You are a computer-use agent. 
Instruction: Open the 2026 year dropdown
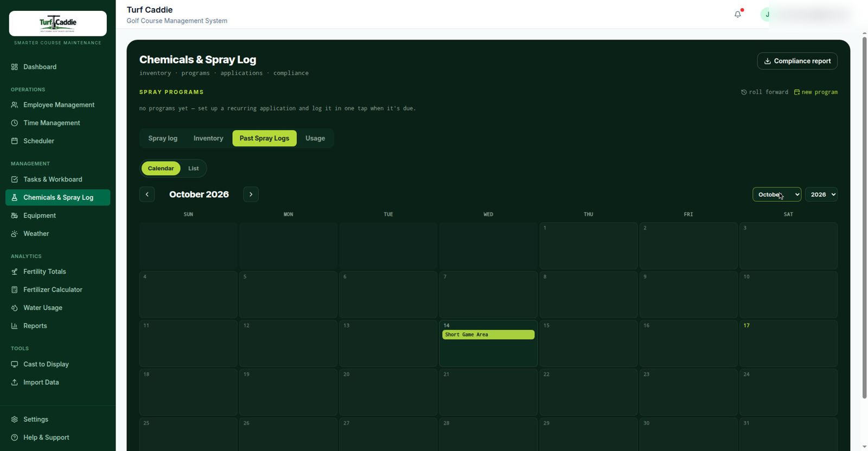(x=821, y=195)
